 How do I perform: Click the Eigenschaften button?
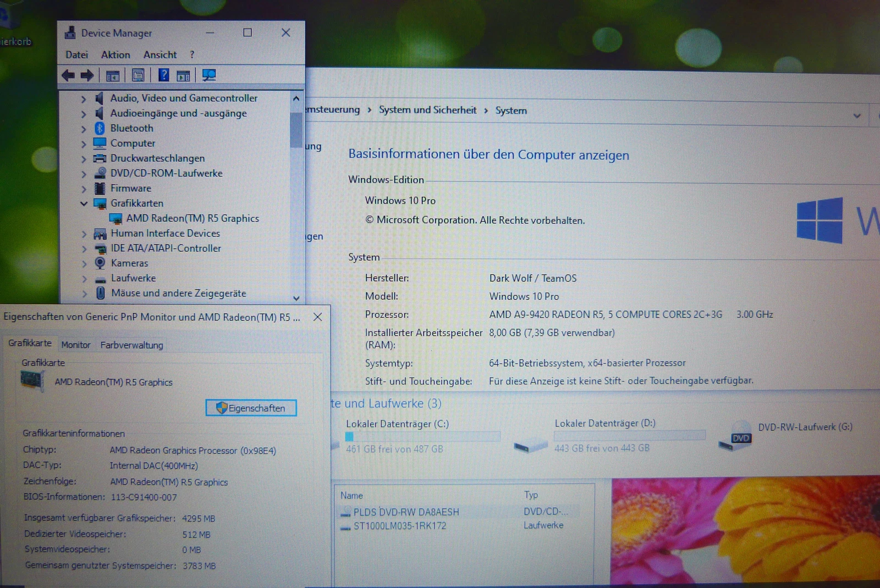pos(251,408)
